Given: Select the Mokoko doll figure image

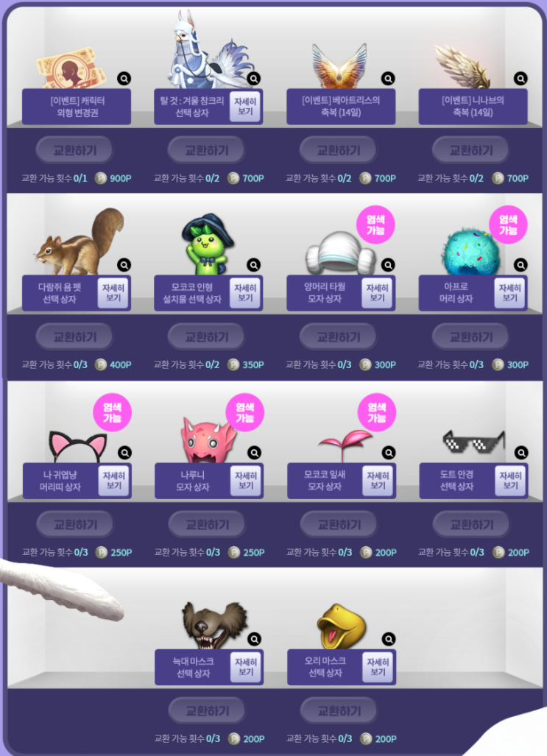Looking at the screenshot, I should [208, 244].
